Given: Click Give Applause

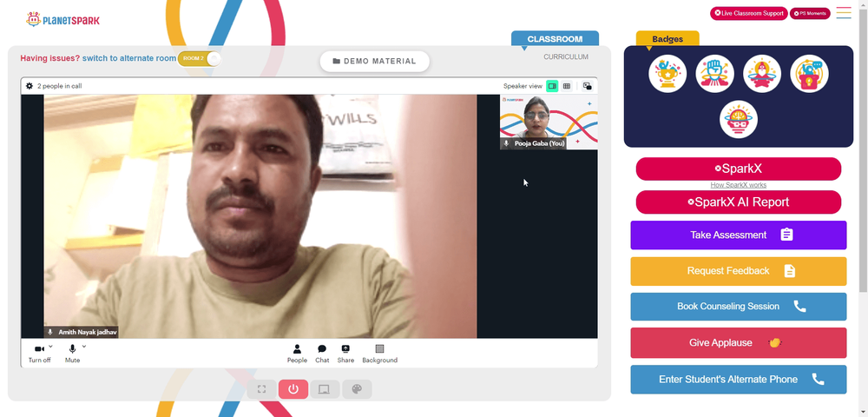Looking at the screenshot, I should click(x=739, y=343).
